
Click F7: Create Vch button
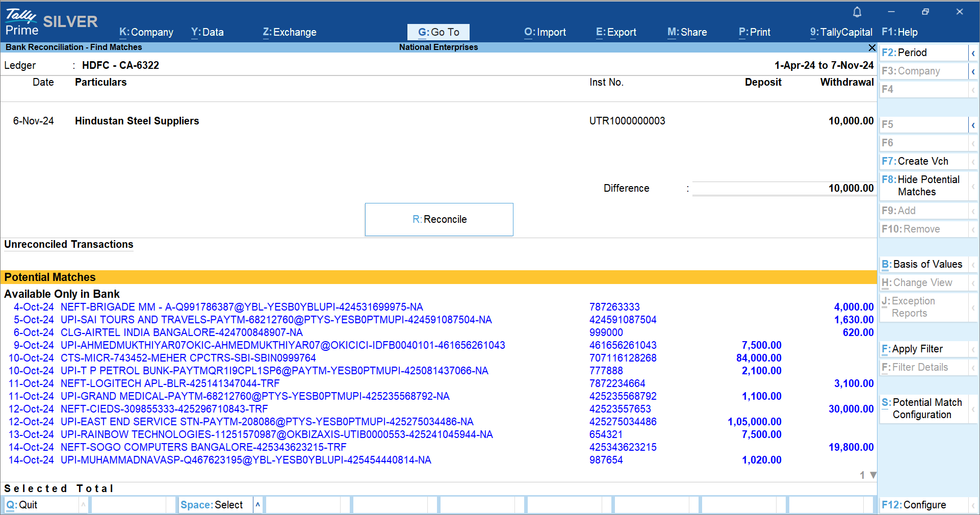coord(924,162)
